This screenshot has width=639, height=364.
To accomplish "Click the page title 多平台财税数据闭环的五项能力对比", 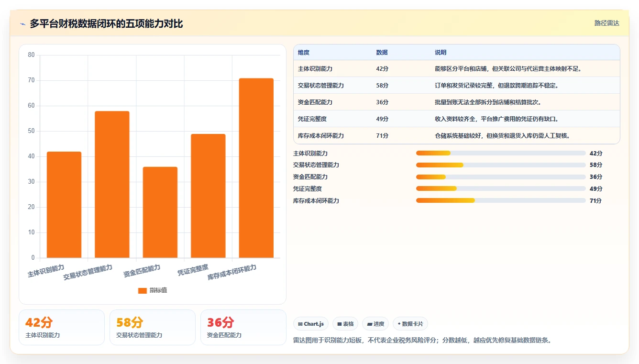I will (106, 24).
